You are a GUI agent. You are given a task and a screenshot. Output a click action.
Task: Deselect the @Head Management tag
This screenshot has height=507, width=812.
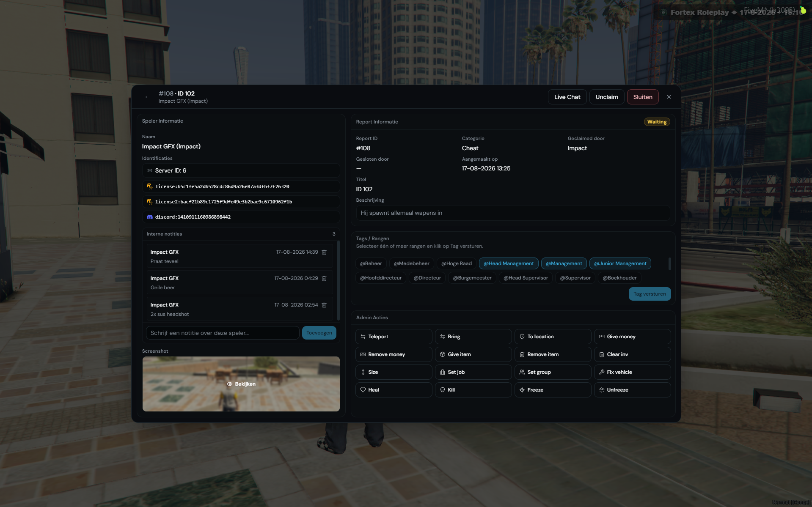coord(509,263)
